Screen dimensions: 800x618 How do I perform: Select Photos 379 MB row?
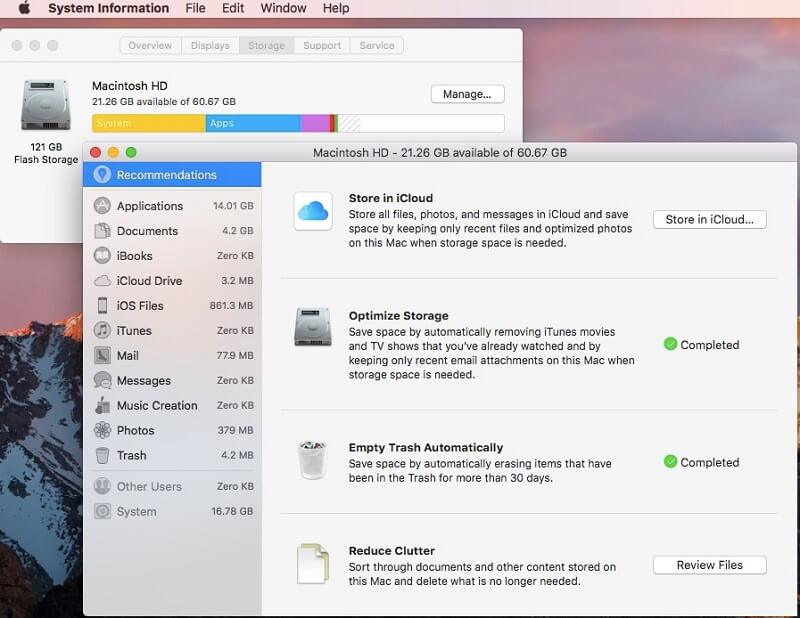pos(172,430)
